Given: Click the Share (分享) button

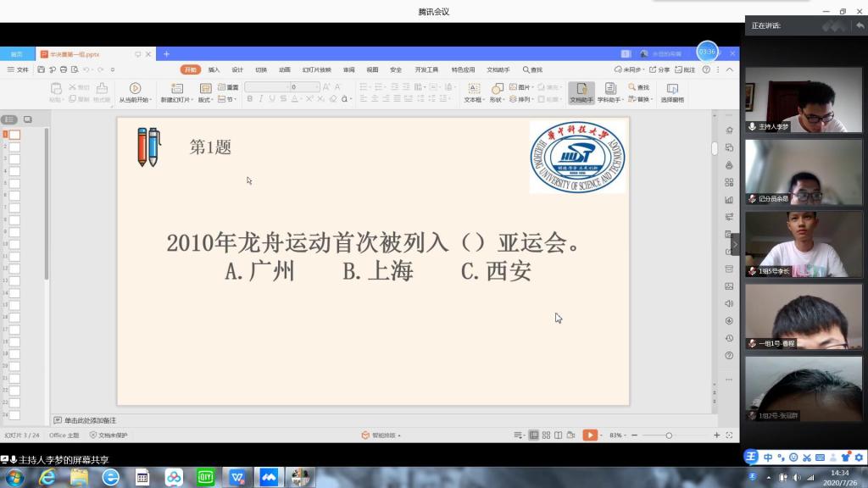Looking at the screenshot, I should (x=659, y=69).
